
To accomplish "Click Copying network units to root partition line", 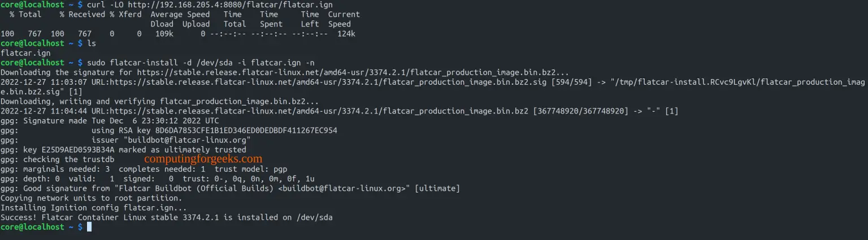I will pyautogui.click(x=92, y=198).
